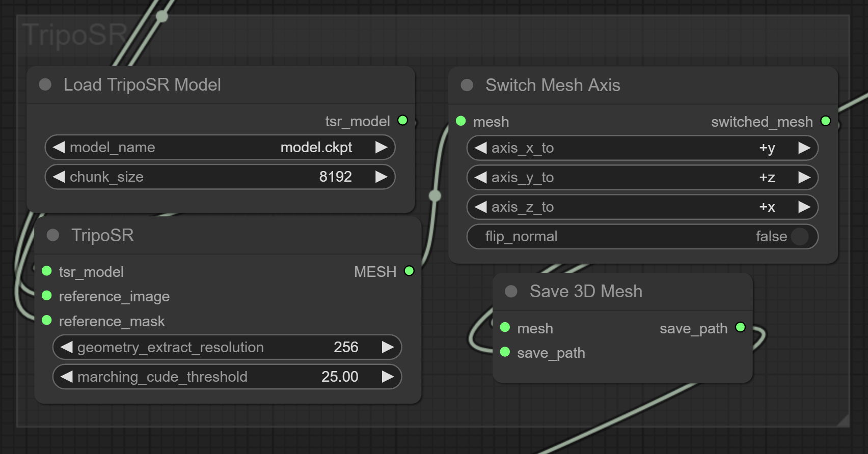Increase marching_cude_threshold with right arrow

click(x=388, y=377)
